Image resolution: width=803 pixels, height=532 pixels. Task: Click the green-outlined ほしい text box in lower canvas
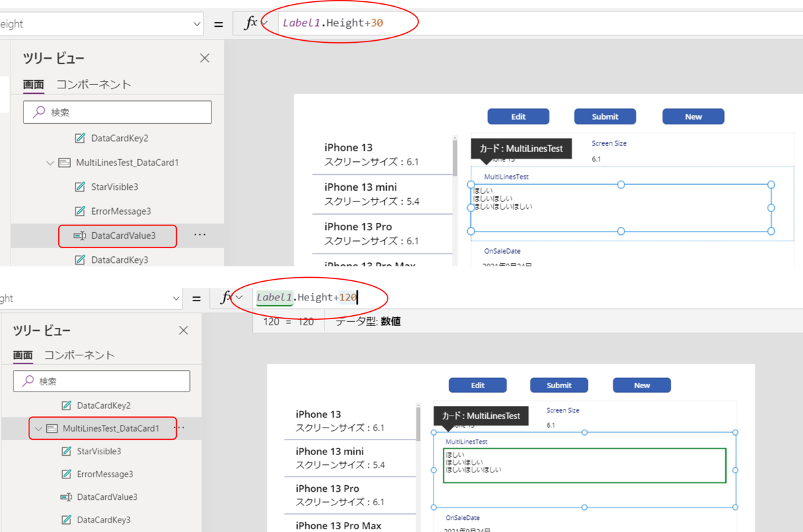pyautogui.click(x=584, y=466)
